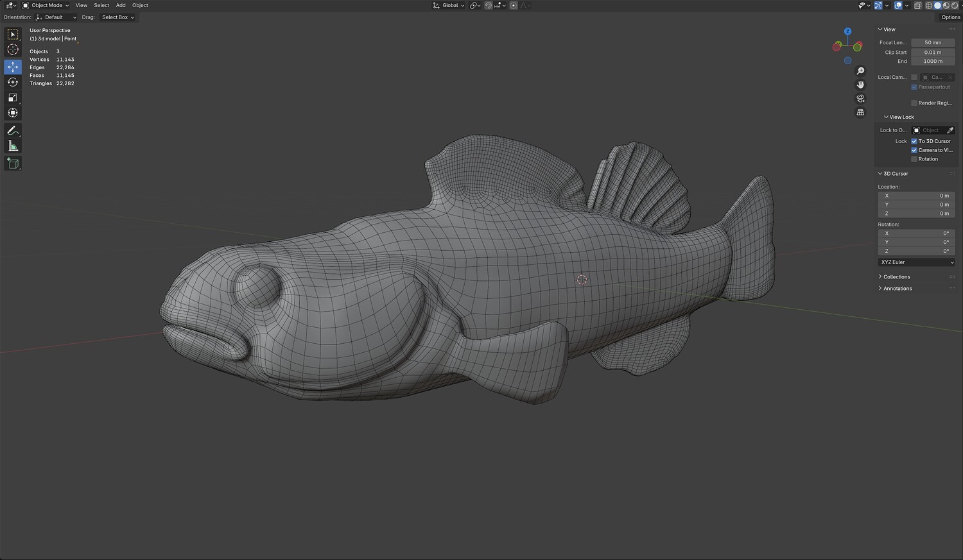This screenshot has width=963, height=560.
Task: Open the XYZ Euler rotation mode dropdown
Action: 916,262
